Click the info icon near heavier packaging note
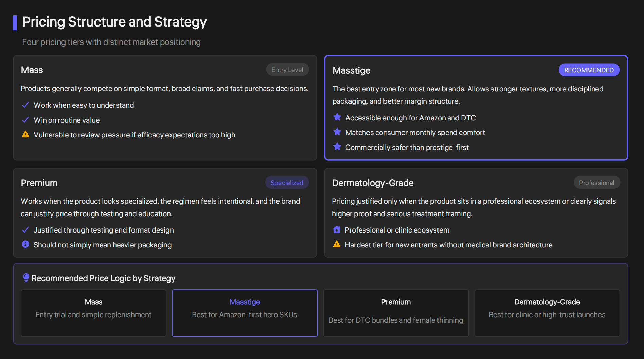Viewport: 644px width, 359px height. (25, 244)
